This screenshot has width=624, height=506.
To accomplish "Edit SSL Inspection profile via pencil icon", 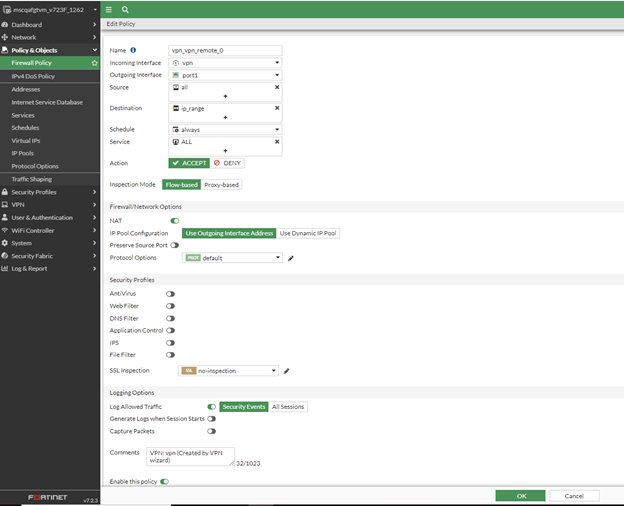I will click(286, 371).
